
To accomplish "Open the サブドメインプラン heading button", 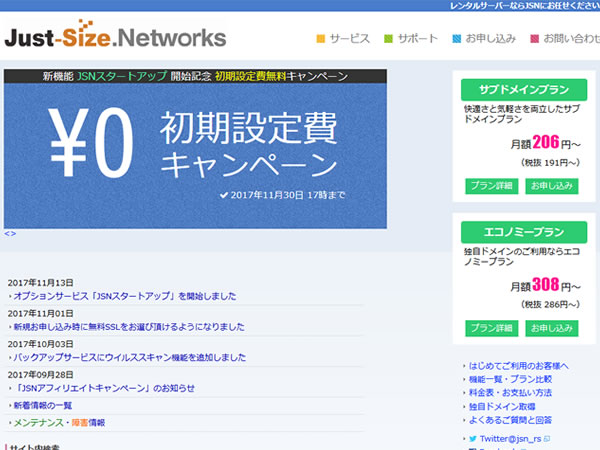I will 524,90.
